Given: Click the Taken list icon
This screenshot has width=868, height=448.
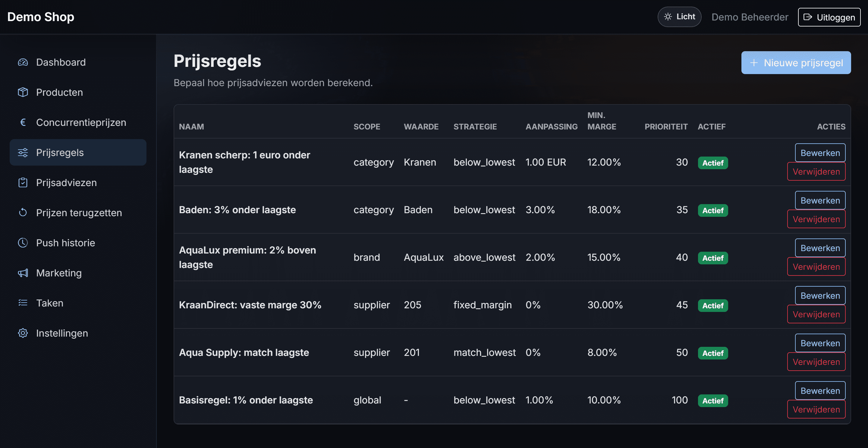Looking at the screenshot, I should [x=23, y=303].
